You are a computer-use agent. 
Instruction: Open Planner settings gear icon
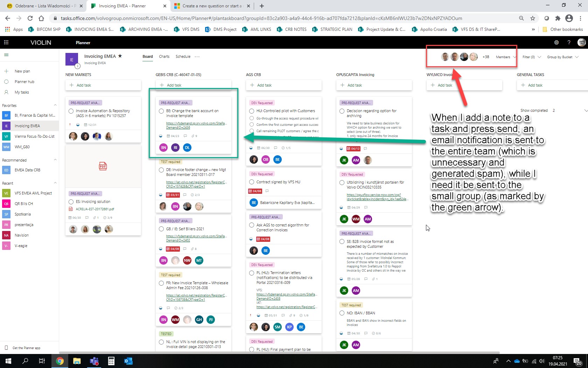pyautogui.click(x=556, y=42)
